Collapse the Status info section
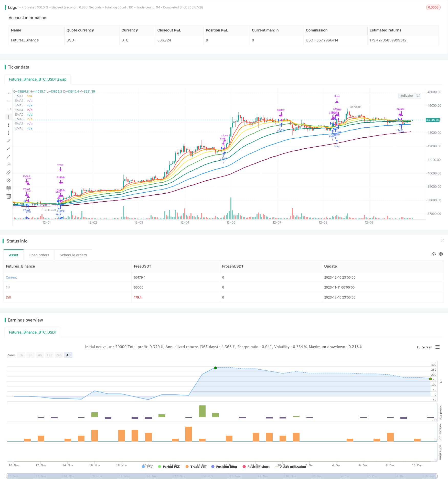The image size is (448, 486). (442, 241)
